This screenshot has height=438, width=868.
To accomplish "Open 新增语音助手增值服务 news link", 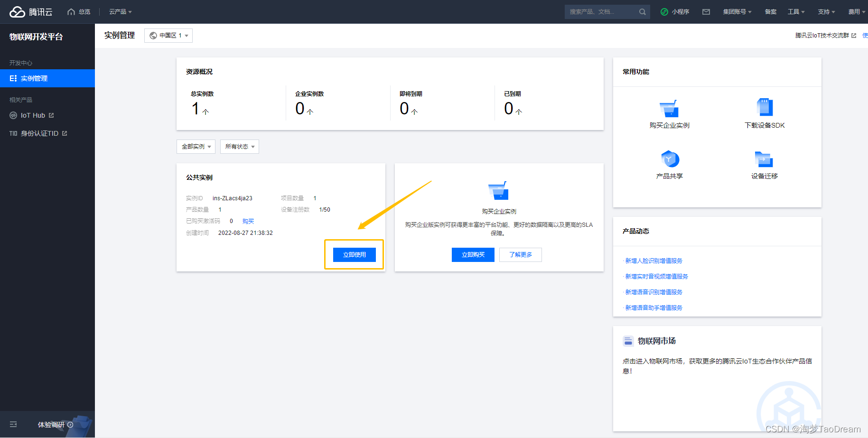I will (653, 308).
